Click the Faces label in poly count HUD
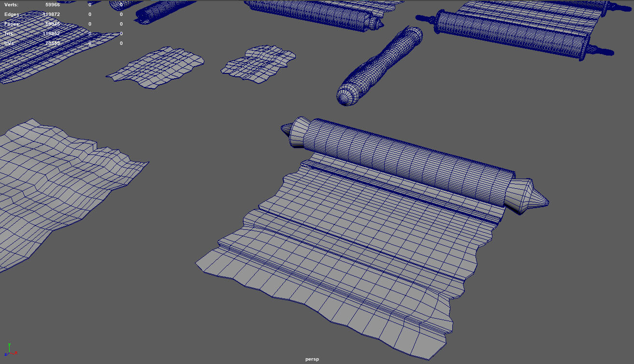The height and width of the screenshot is (364, 634). coord(12,24)
